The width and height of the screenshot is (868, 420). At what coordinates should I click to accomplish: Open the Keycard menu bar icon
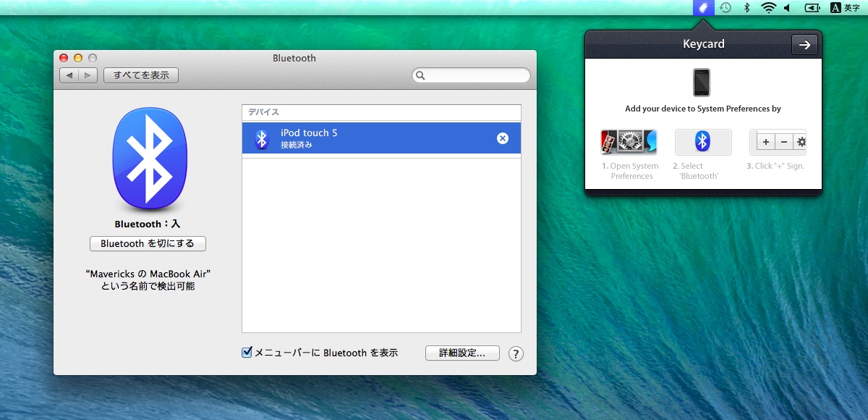coord(703,8)
